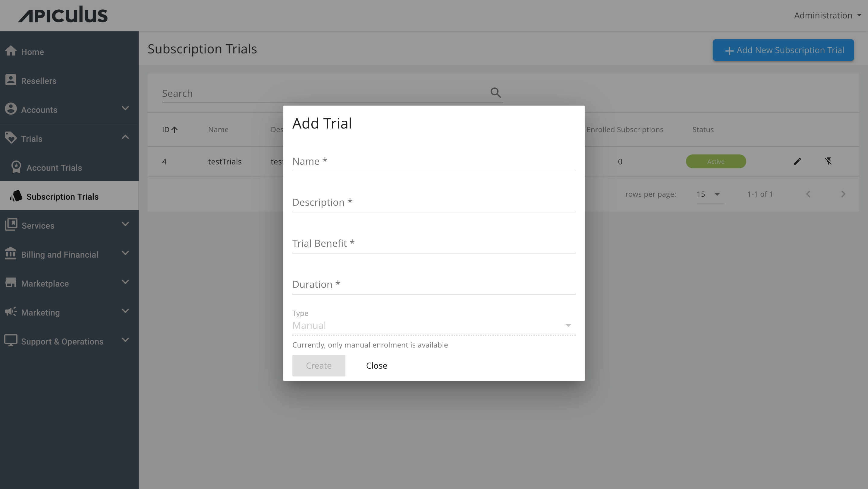This screenshot has height=489, width=868.
Task: Click the Marketing megaphone icon
Action: click(x=11, y=312)
